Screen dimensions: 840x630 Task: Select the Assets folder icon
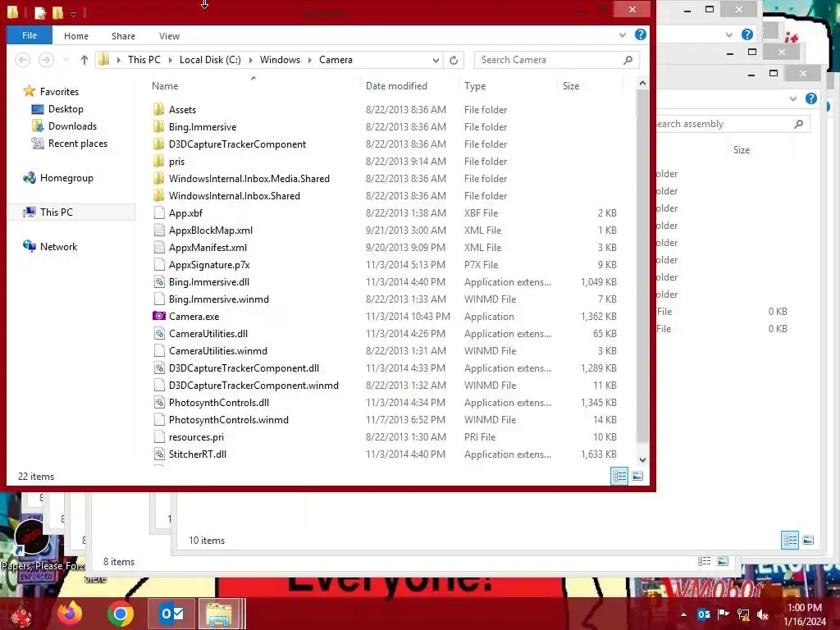coord(158,109)
